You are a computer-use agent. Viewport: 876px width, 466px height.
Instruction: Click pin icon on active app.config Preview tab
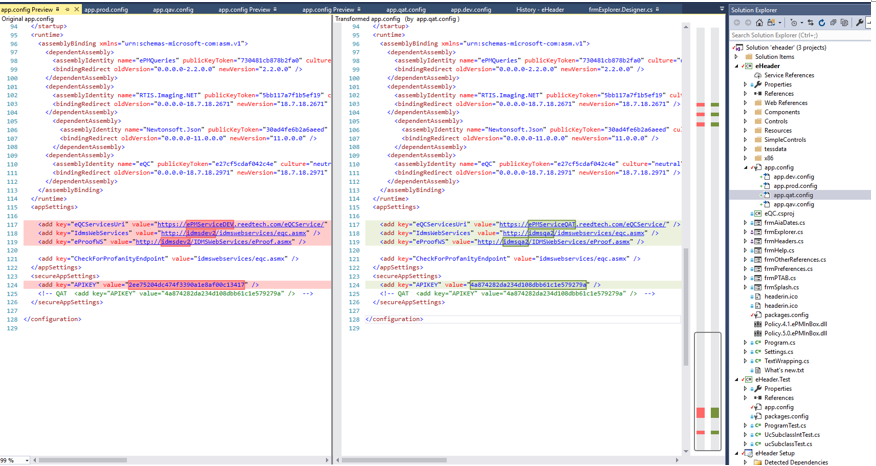point(58,9)
